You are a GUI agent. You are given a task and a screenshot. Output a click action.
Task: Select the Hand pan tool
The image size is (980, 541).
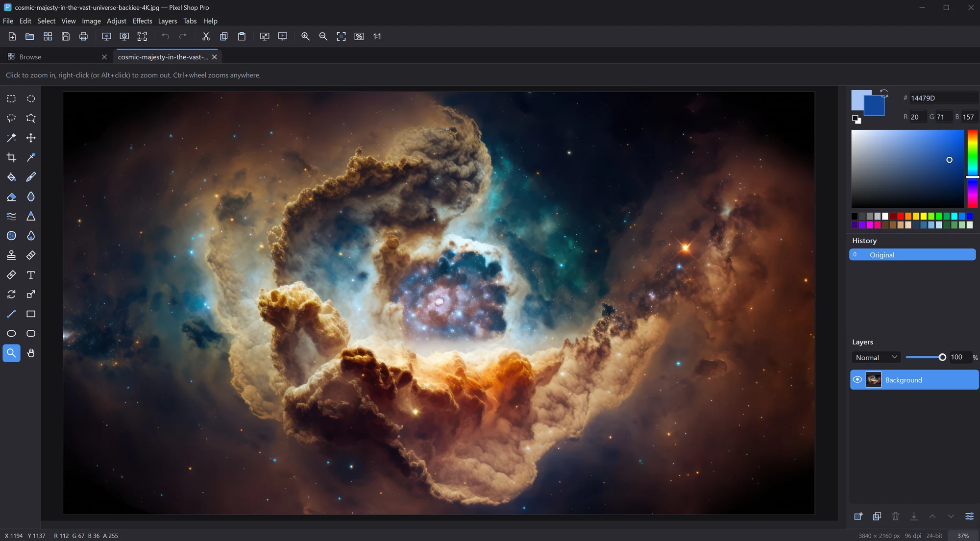click(x=31, y=353)
